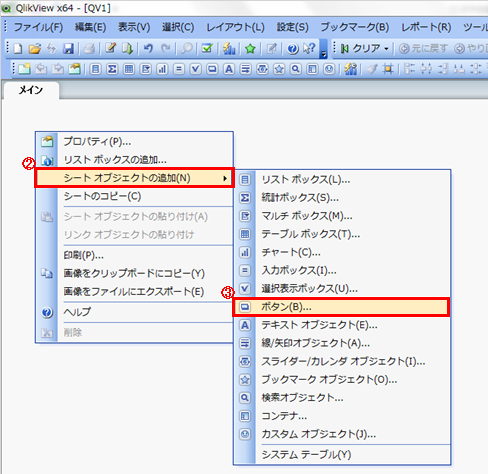
Task: Open the 選択(C) menu
Action: click(x=178, y=27)
